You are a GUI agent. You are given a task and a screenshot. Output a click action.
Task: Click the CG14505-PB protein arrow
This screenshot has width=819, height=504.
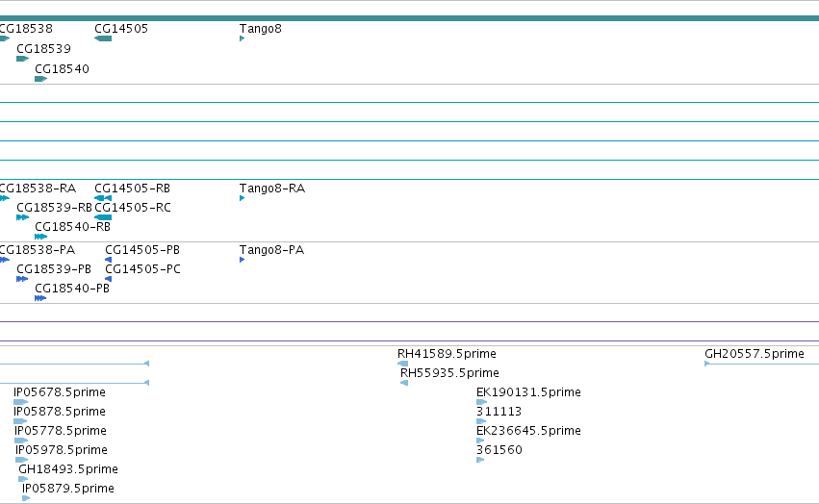[x=108, y=260]
